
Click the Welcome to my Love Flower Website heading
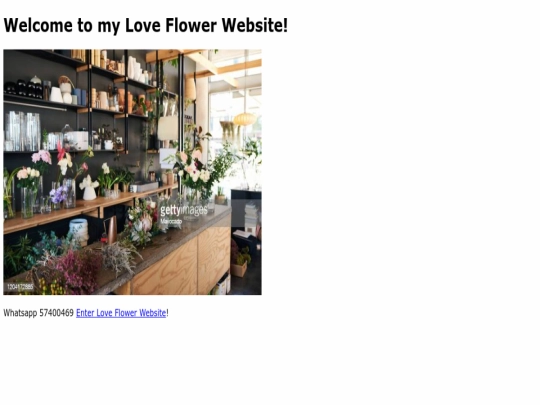point(145,25)
